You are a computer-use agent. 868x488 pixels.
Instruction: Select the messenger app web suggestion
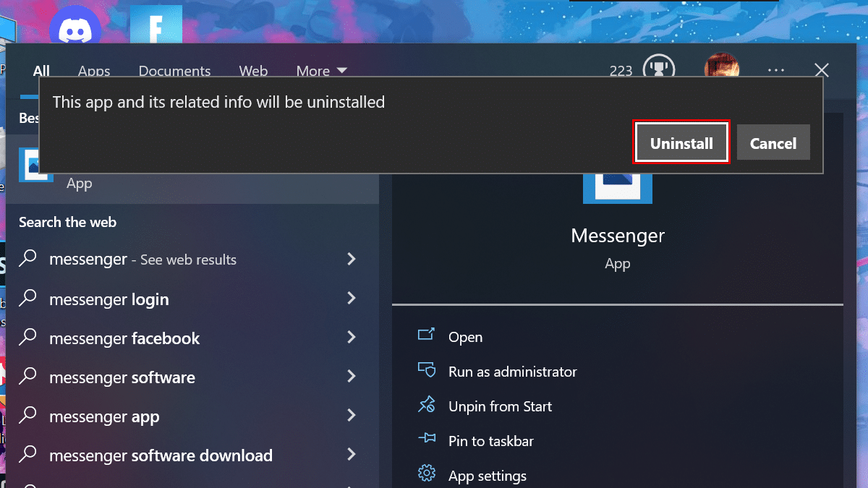pos(104,416)
